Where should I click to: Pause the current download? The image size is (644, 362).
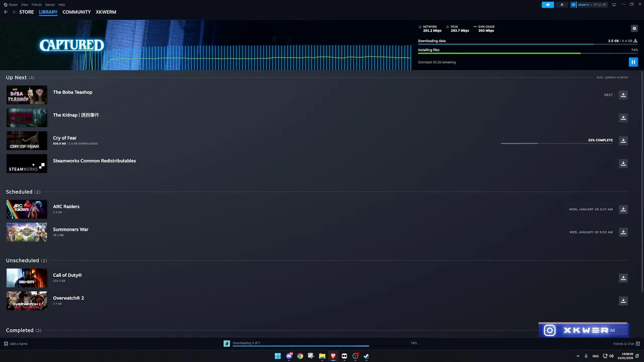[x=633, y=62]
